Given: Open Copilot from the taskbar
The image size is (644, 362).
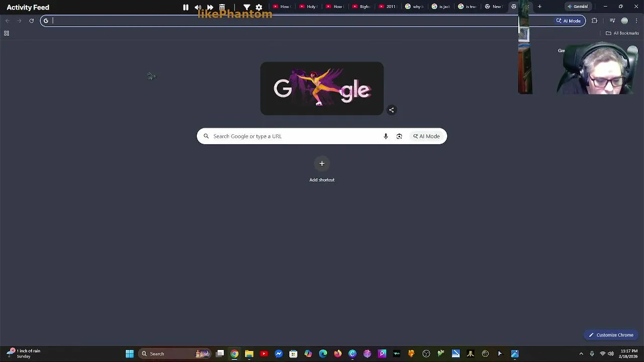Looking at the screenshot, I should click(x=308, y=353).
